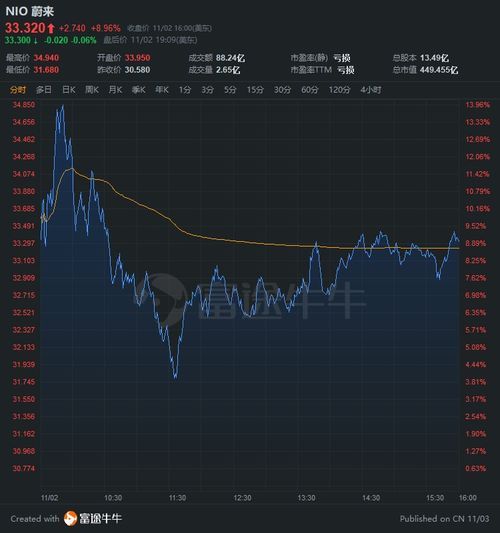Click the +2.740 price change

click(72, 28)
